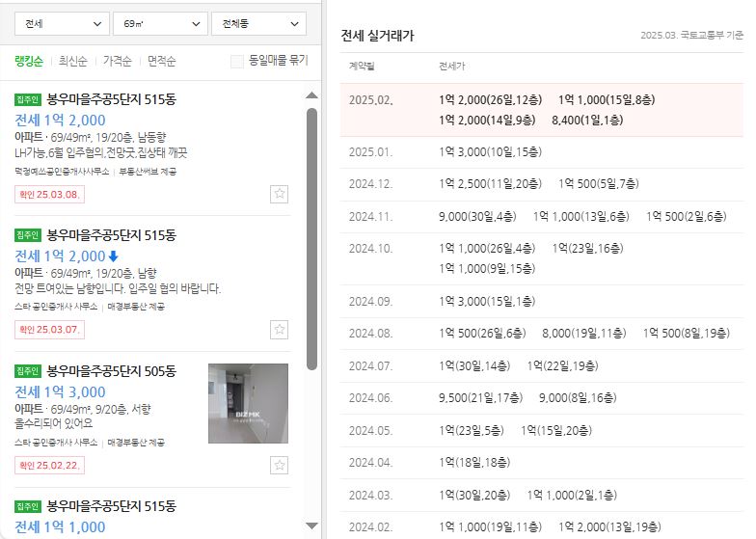Open the 전체동 building dropdown

pyautogui.click(x=258, y=23)
